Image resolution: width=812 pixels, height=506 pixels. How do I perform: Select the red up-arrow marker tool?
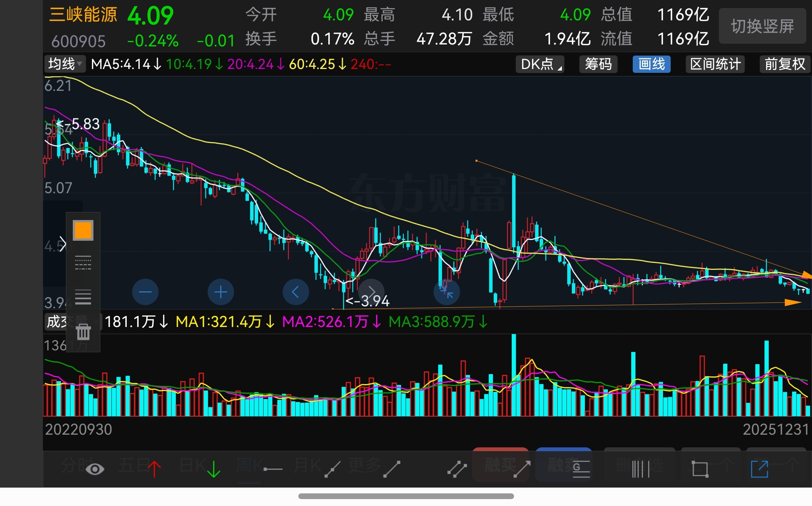[x=154, y=469]
